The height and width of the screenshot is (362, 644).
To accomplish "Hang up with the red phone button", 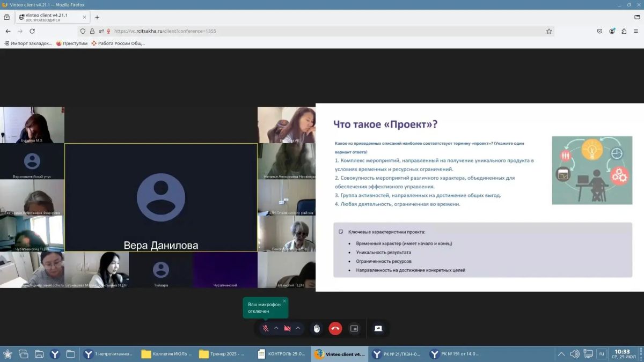I will [x=335, y=328].
